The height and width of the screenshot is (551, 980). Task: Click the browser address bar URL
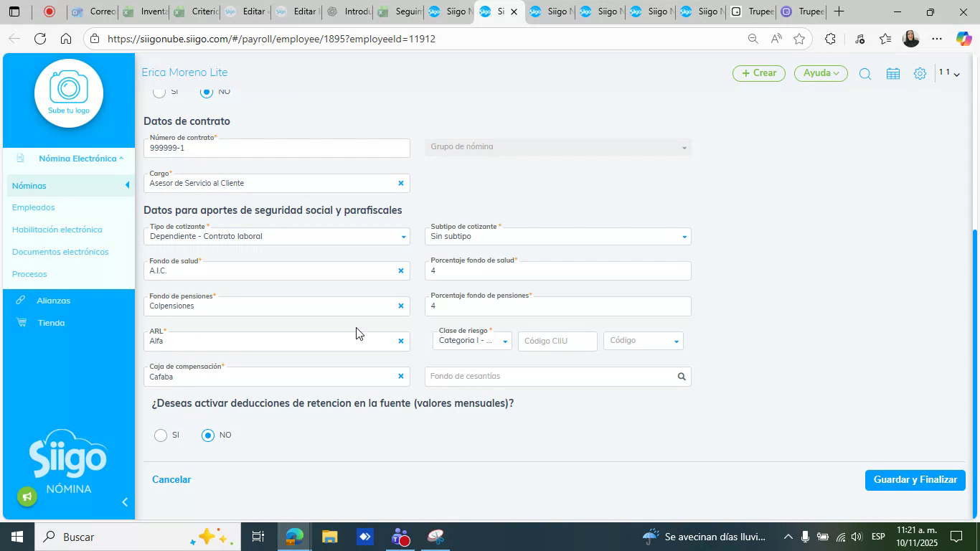click(x=271, y=39)
